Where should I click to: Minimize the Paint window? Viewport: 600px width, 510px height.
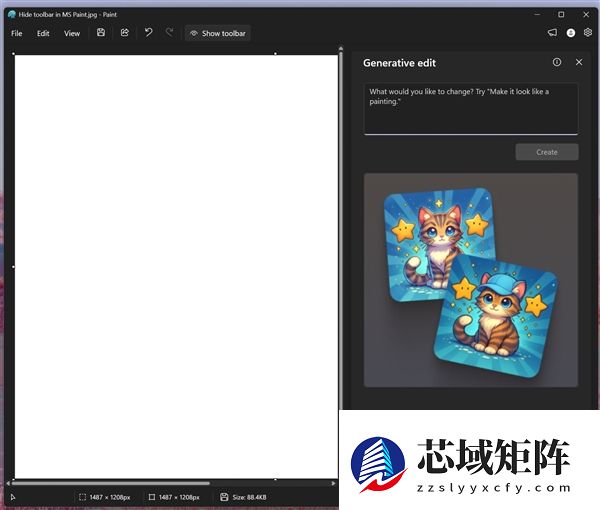[x=537, y=15]
